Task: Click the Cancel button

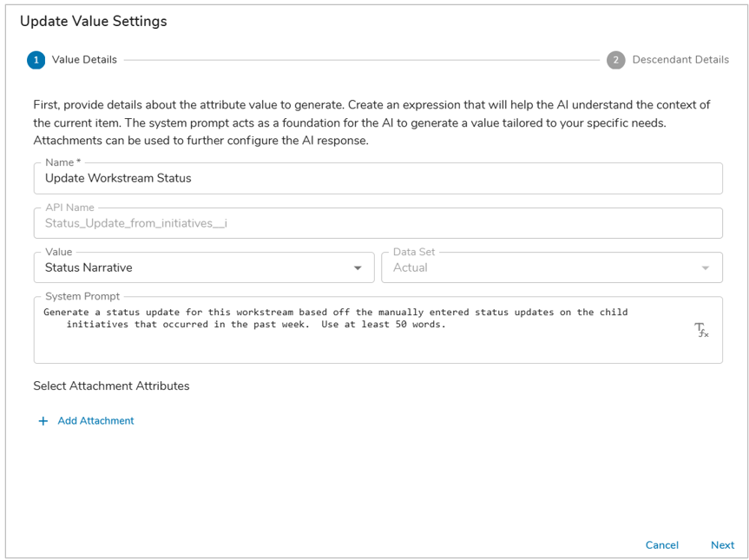Action: point(661,545)
